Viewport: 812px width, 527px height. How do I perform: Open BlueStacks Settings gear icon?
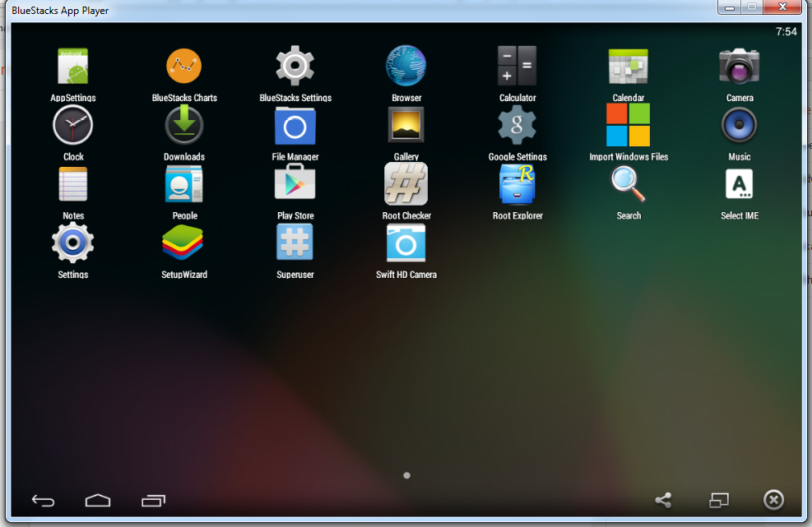295,67
